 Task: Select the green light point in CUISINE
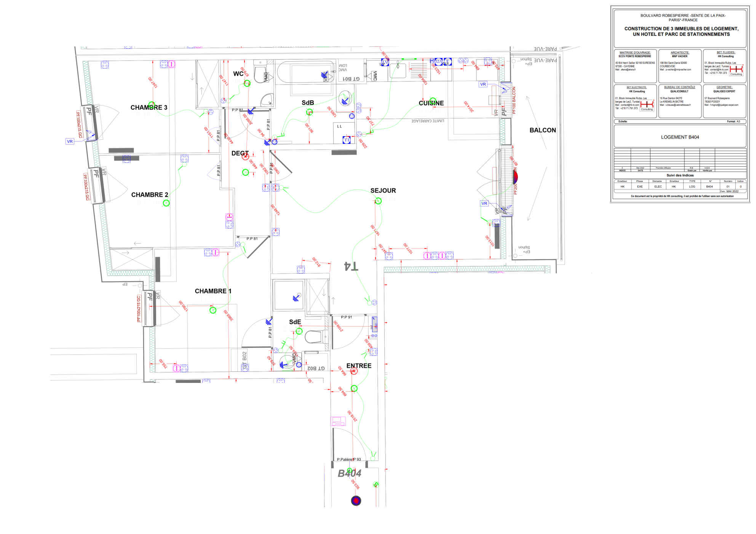pos(433,101)
